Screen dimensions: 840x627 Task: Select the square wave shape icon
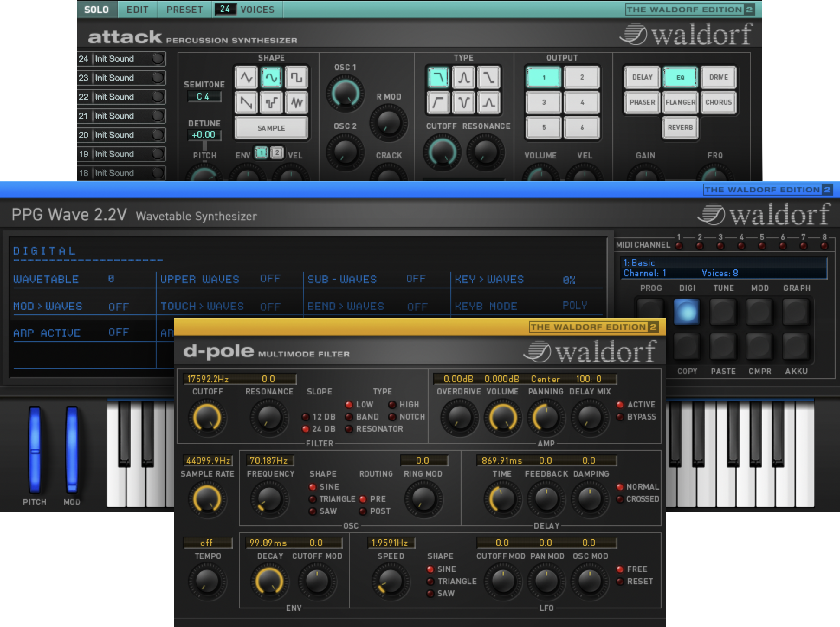(x=296, y=78)
